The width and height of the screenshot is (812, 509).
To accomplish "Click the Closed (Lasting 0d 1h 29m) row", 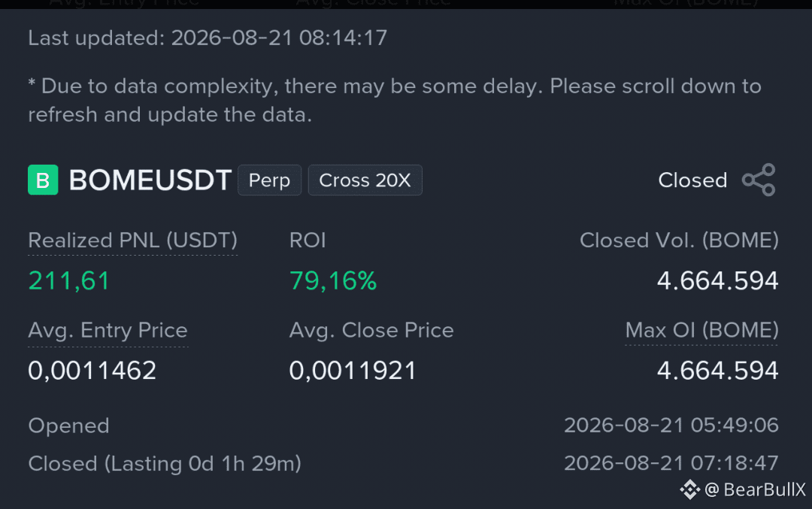I will (403, 463).
